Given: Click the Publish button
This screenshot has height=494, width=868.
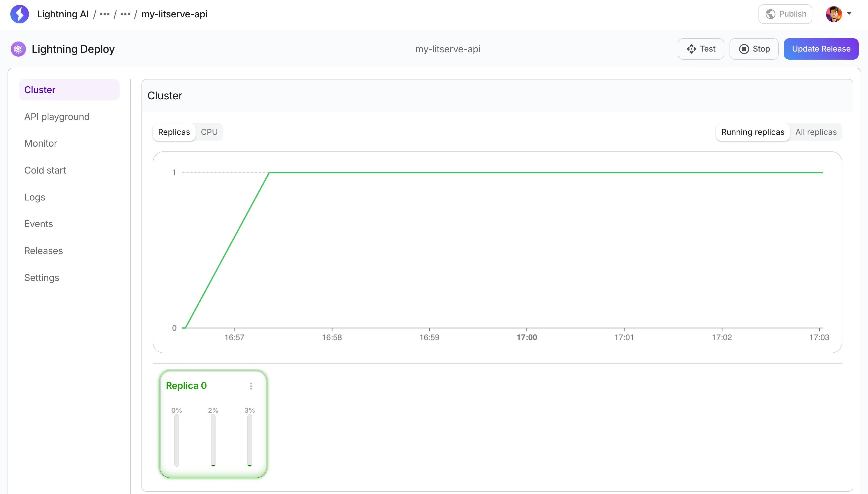Looking at the screenshot, I should (x=785, y=14).
